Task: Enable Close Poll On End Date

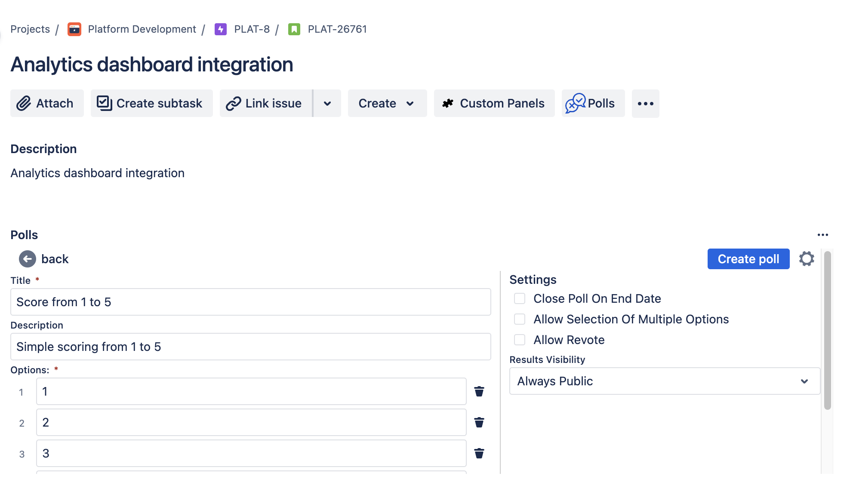Action: click(519, 298)
